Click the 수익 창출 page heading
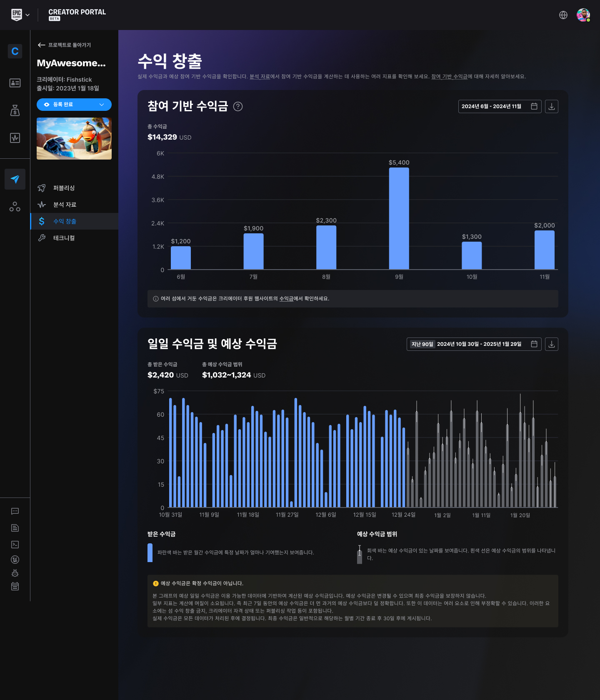This screenshot has width=600, height=700. (170, 61)
